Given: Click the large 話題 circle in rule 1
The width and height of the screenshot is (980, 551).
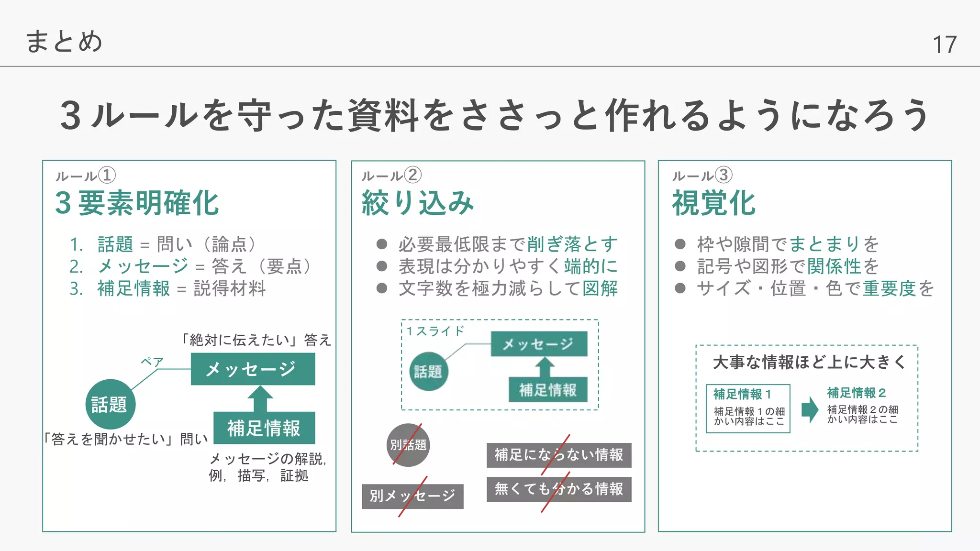Looking at the screenshot, I should pyautogui.click(x=110, y=404).
